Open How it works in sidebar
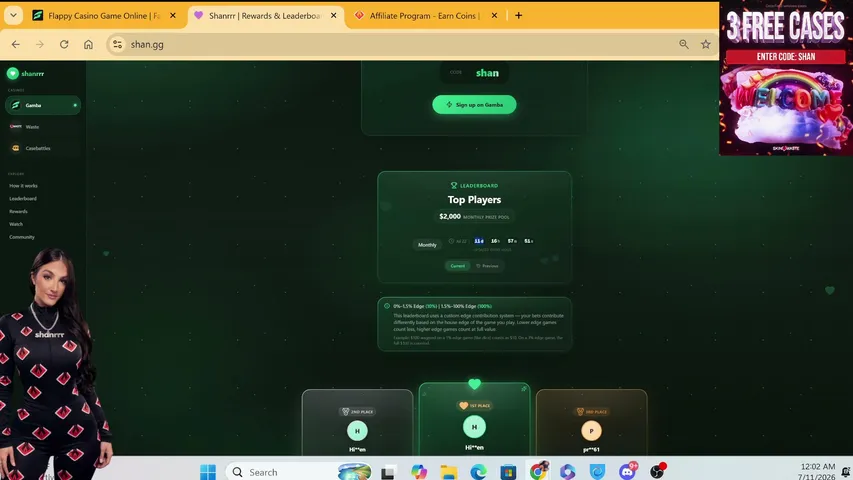Screen dimensions: 853x480 (x=23, y=186)
